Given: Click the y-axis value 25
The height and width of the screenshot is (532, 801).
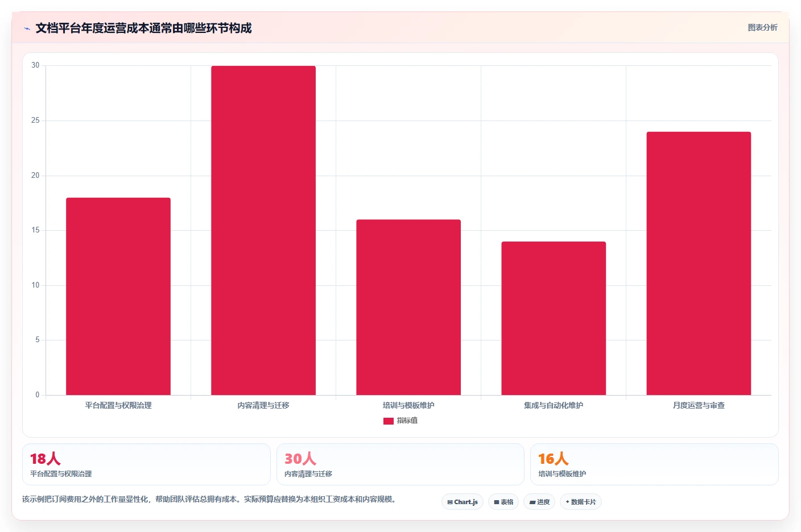Looking at the screenshot, I should coord(35,120).
